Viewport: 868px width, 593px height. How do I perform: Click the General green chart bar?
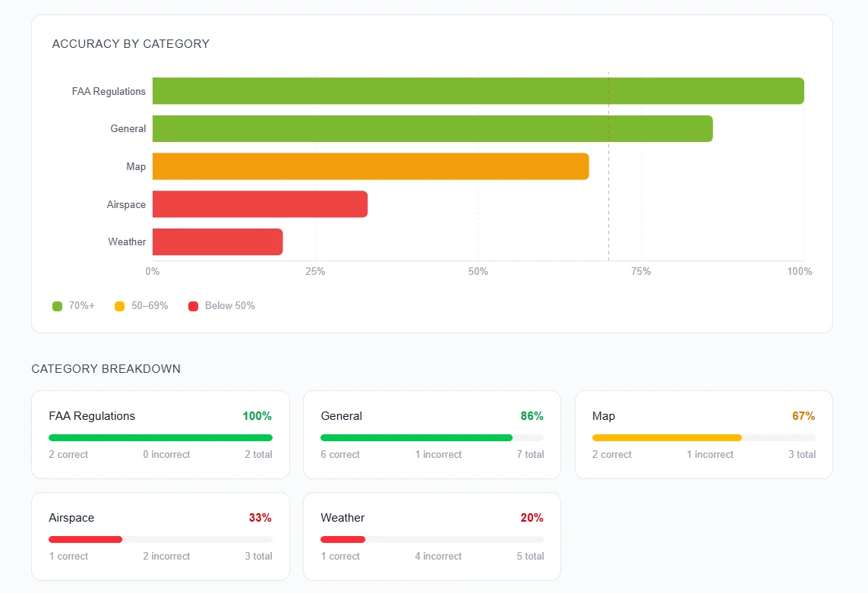(433, 128)
